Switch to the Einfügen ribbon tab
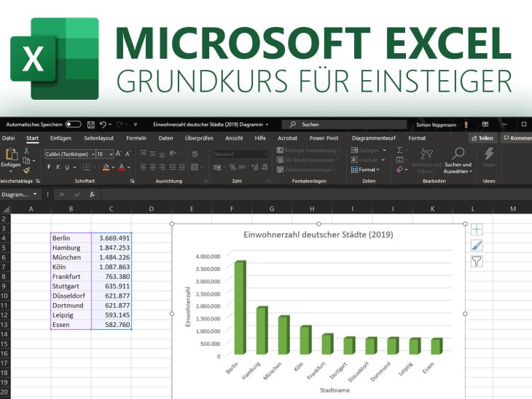532x399 pixels. pyautogui.click(x=60, y=138)
